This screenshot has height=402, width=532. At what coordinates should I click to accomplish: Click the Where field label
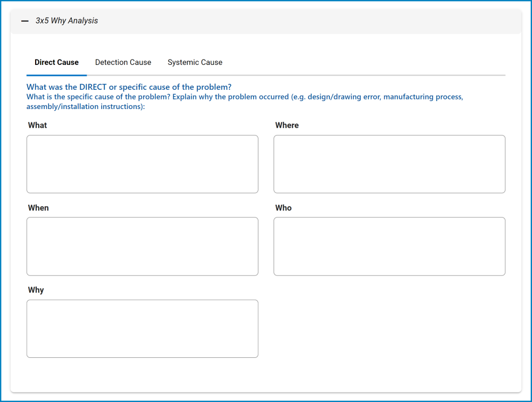287,125
